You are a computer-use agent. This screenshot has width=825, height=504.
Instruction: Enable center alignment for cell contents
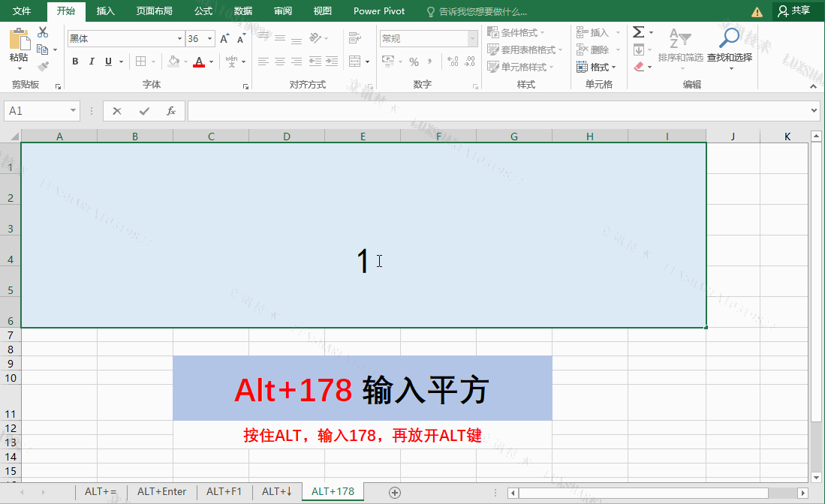[279, 61]
